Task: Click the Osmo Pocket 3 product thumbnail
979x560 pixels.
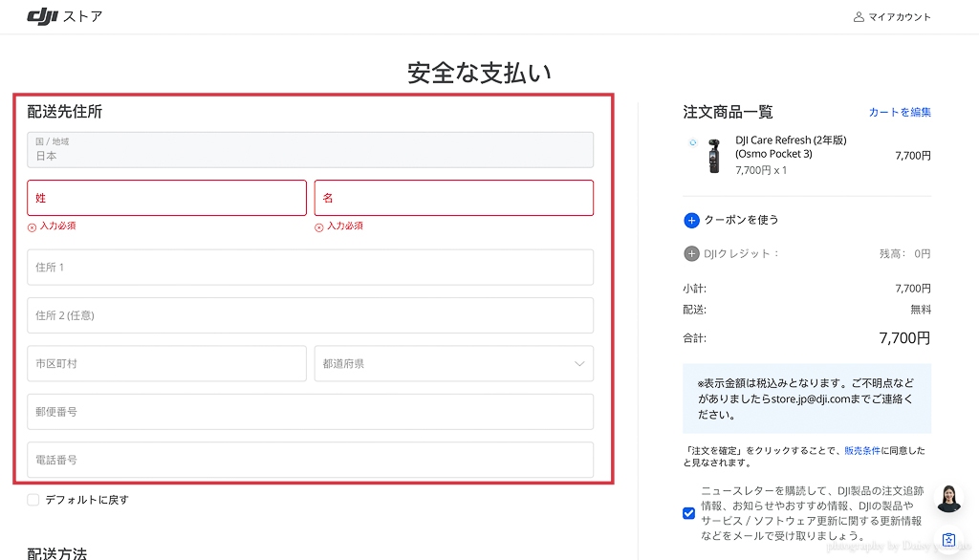Action: (x=713, y=156)
